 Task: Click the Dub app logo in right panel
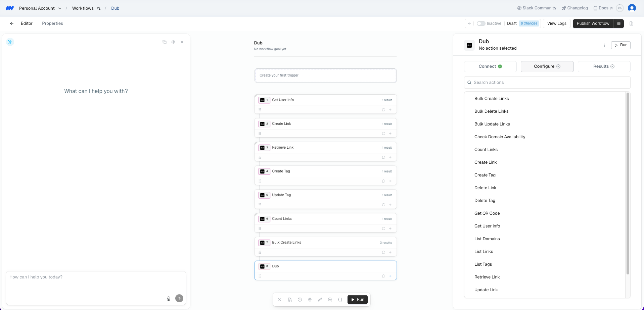point(469,45)
